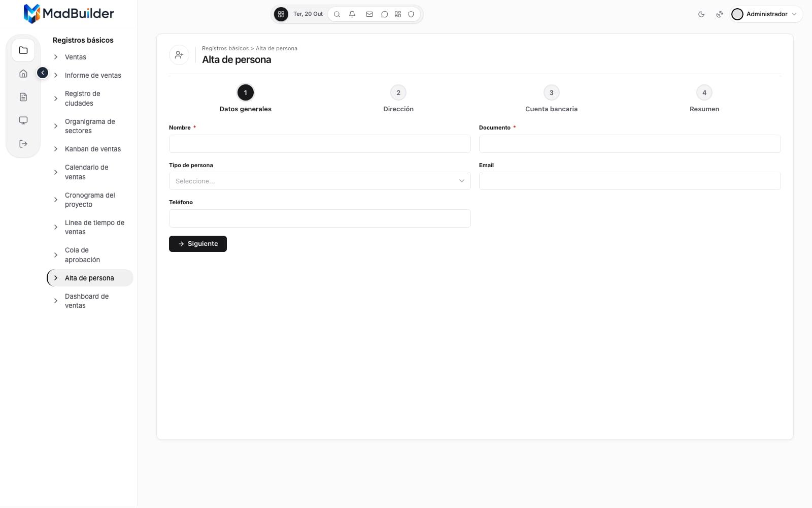
Task: Select Alta de persona in the sidebar
Action: [x=90, y=278]
